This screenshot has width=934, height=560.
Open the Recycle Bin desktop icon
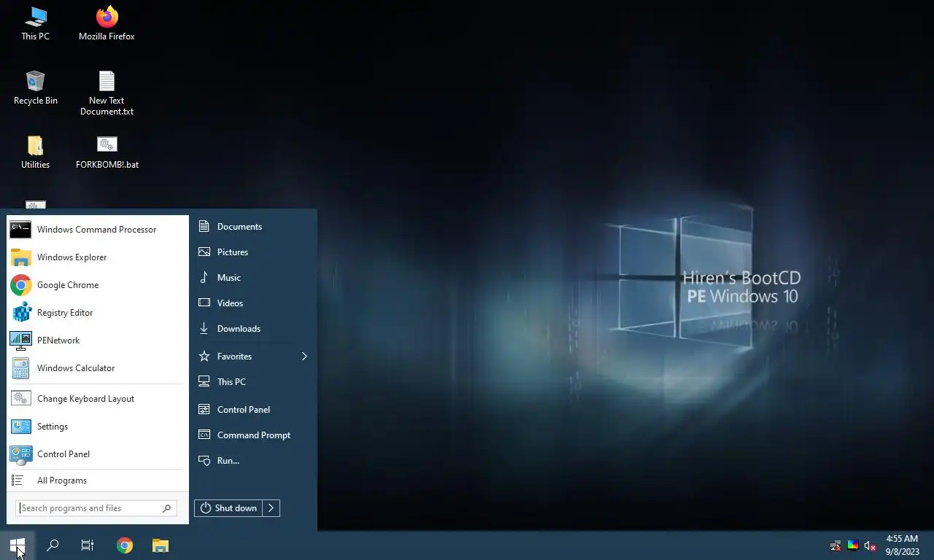[x=35, y=87]
